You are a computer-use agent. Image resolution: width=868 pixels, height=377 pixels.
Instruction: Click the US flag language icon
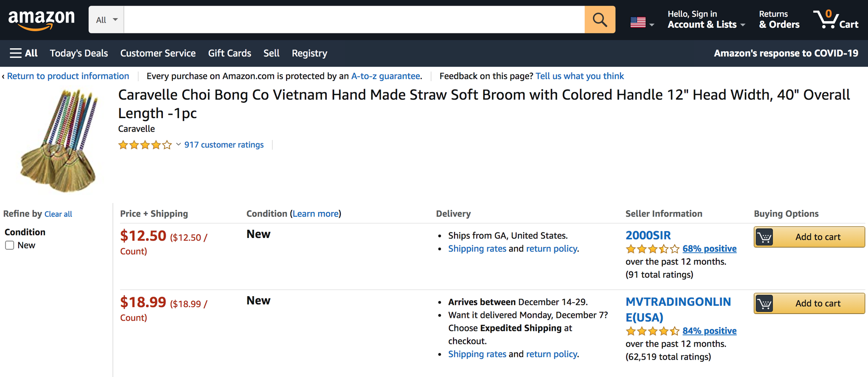[x=638, y=22]
